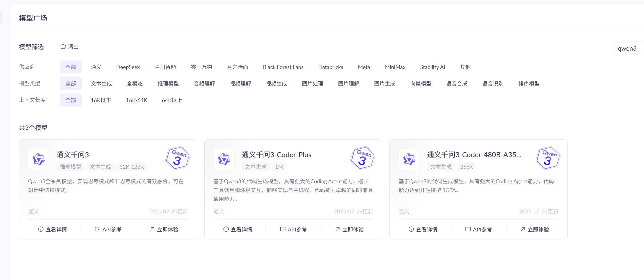This screenshot has width=644, height=280.
Task: Filter model type by 视频生成
Action: point(276,83)
